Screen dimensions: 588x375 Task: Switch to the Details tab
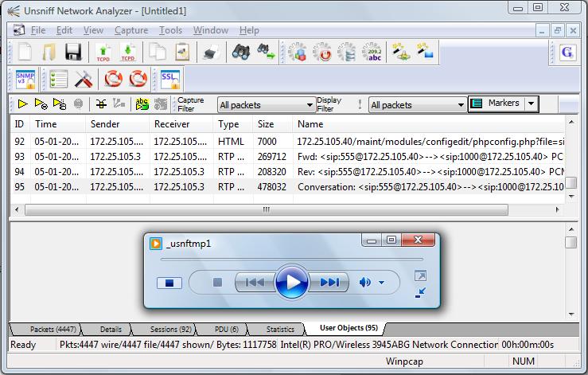tap(111, 329)
